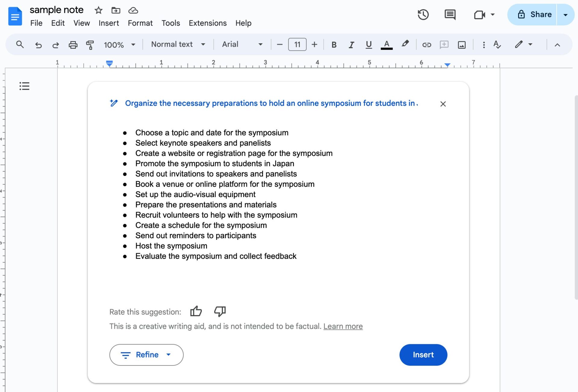Click the print icon in toolbar
The height and width of the screenshot is (392, 578).
coord(73,45)
